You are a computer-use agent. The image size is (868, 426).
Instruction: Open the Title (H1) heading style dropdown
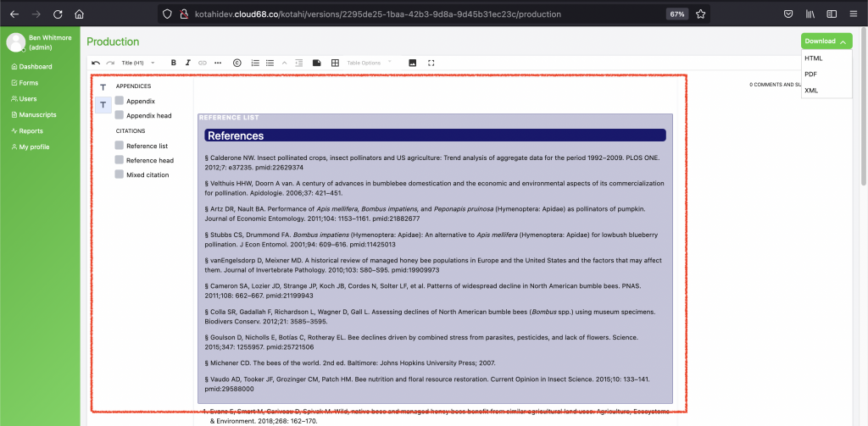point(138,63)
